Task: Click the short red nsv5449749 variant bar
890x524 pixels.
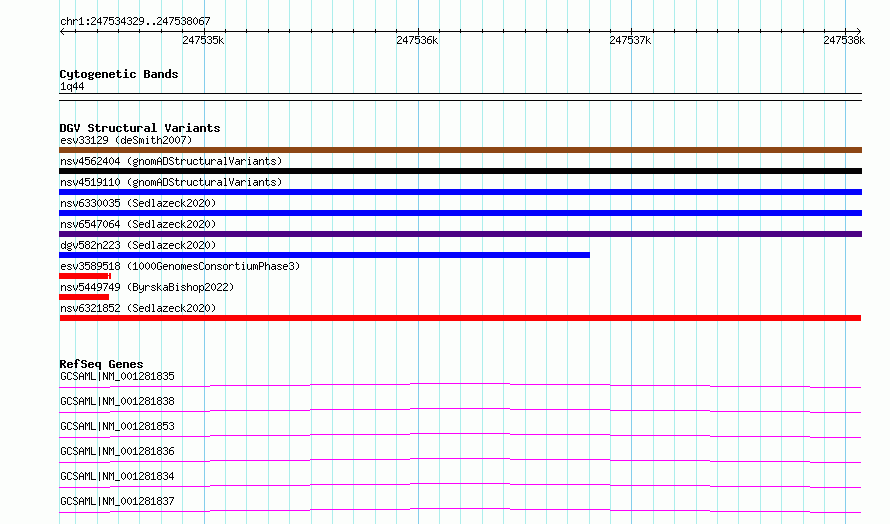Action: point(84,297)
